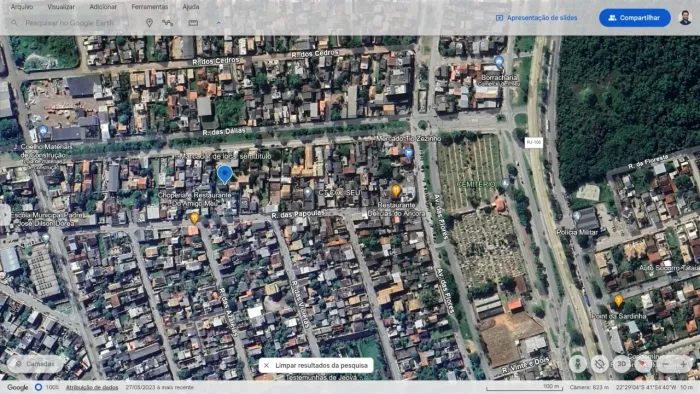Click the imagery date 27/05/2023 text
This screenshot has width=700, height=394.
159,387
